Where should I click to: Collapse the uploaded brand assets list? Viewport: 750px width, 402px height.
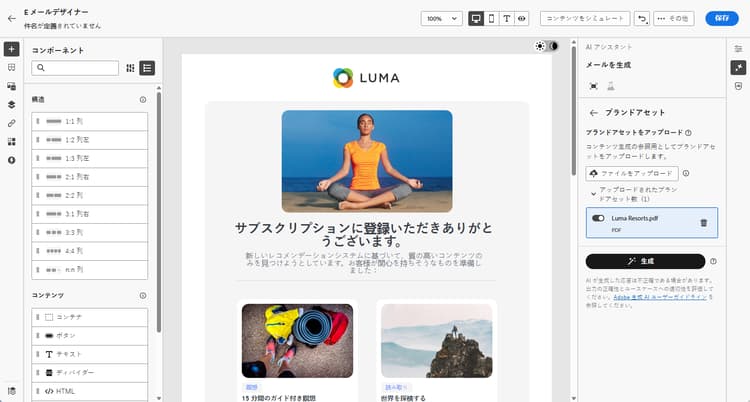coord(594,194)
